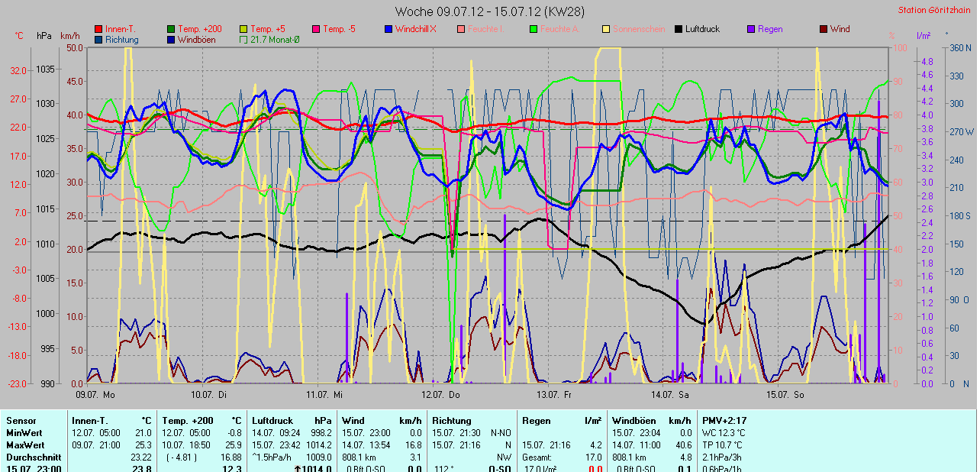The image size is (980, 472).
Task: Click the dark red Wind legend swatch
Action: (x=824, y=29)
